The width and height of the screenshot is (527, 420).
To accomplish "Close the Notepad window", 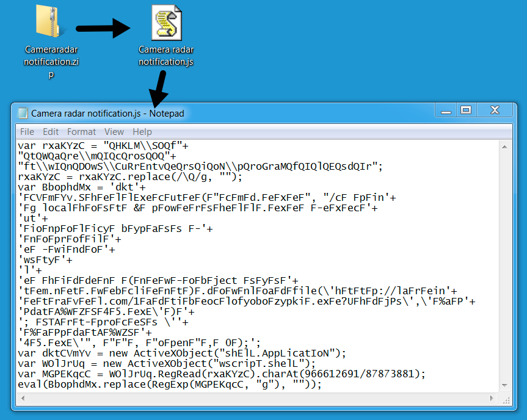I will click(x=495, y=110).
